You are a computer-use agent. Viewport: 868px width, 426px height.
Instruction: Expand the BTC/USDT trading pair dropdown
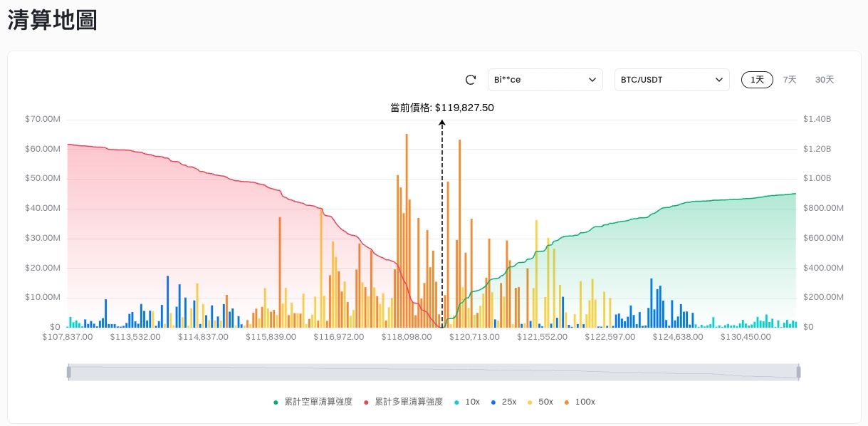click(x=671, y=80)
